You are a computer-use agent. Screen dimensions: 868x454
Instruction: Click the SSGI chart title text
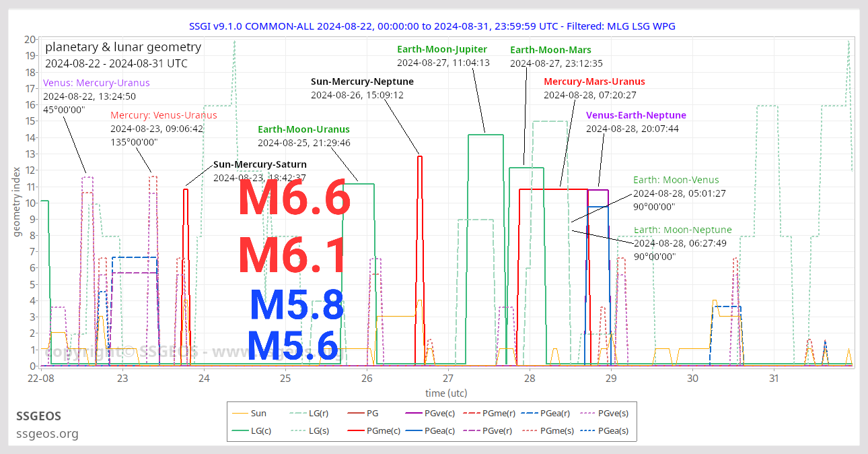tap(433, 26)
